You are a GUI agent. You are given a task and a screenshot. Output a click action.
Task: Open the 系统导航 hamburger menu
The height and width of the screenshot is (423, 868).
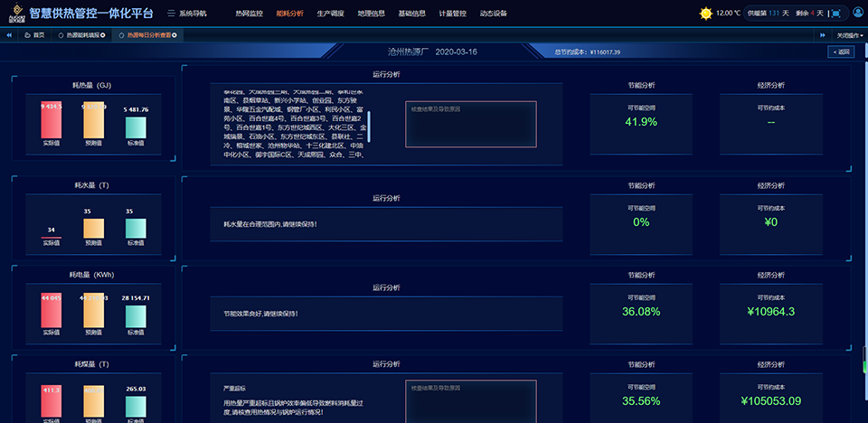(x=173, y=14)
